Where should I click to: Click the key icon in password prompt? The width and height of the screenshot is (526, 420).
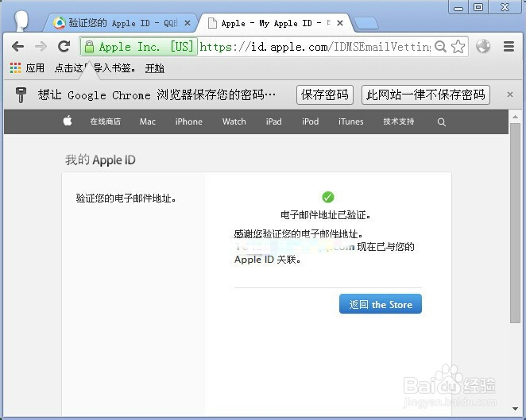pos(21,94)
